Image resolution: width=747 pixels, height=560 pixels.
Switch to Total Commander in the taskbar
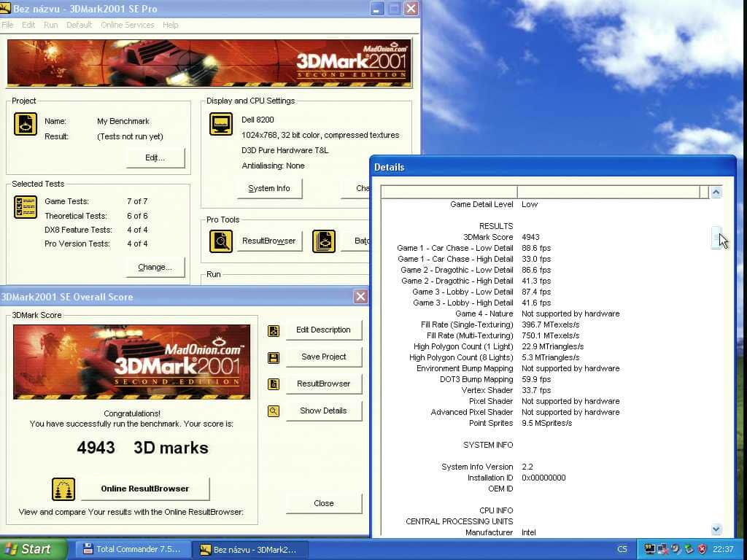[x=133, y=549]
